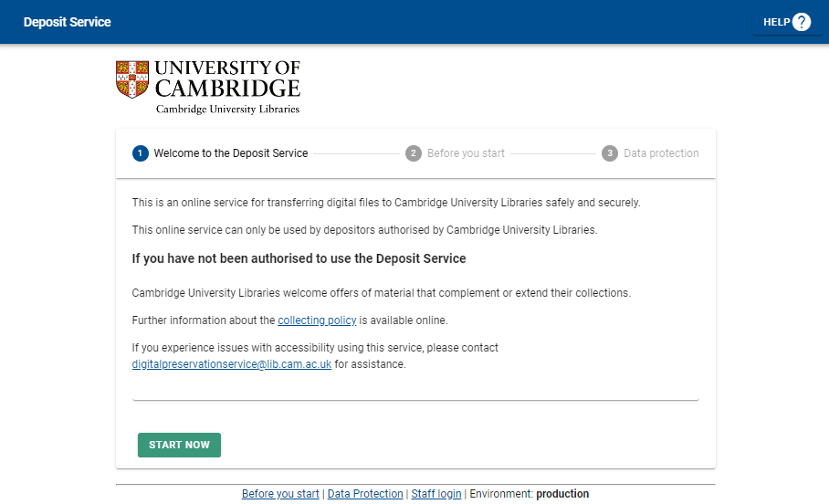Go to 'Welcome to the Deposit Service' step
Screen dimensions: 829x504
230,153
